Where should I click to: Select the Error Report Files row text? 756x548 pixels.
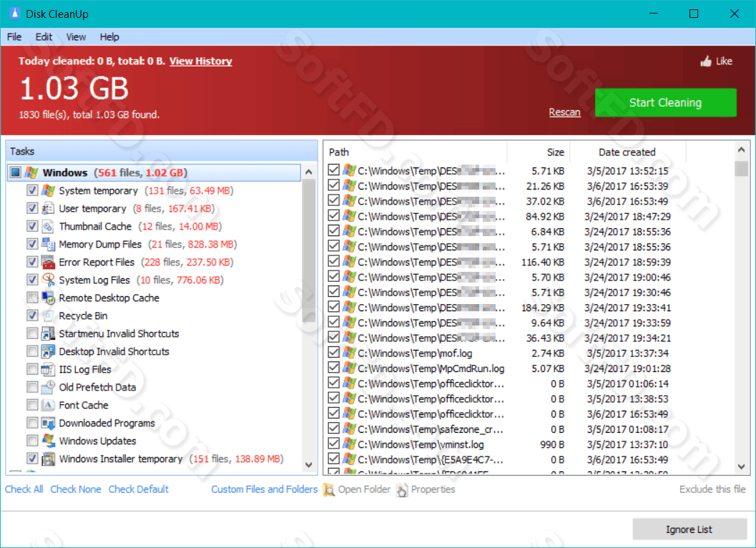(146, 262)
